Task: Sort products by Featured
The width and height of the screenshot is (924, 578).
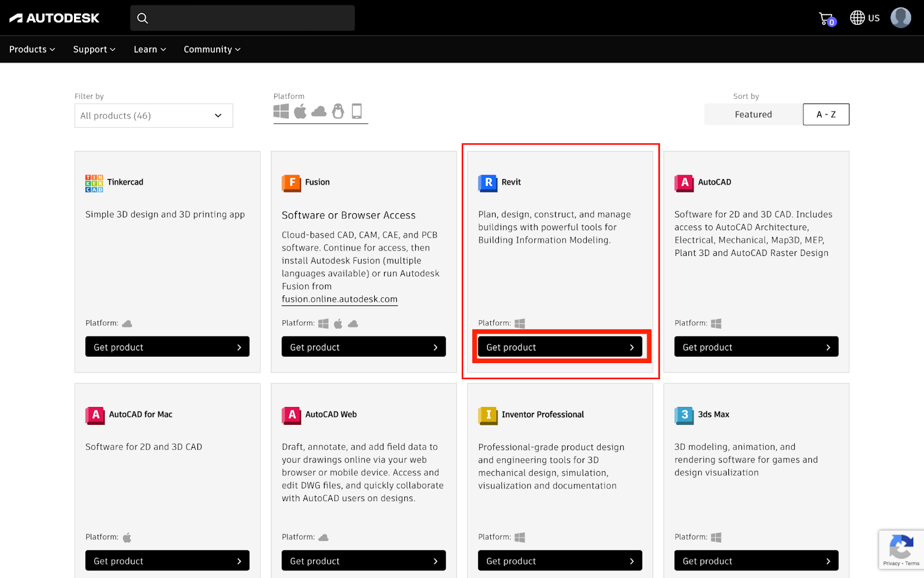Action: pos(753,114)
